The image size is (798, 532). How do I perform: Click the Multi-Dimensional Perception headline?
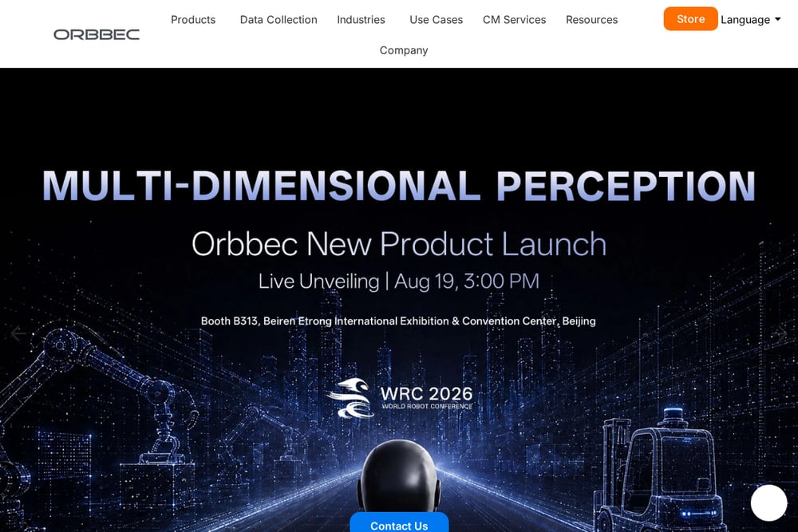coord(399,186)
